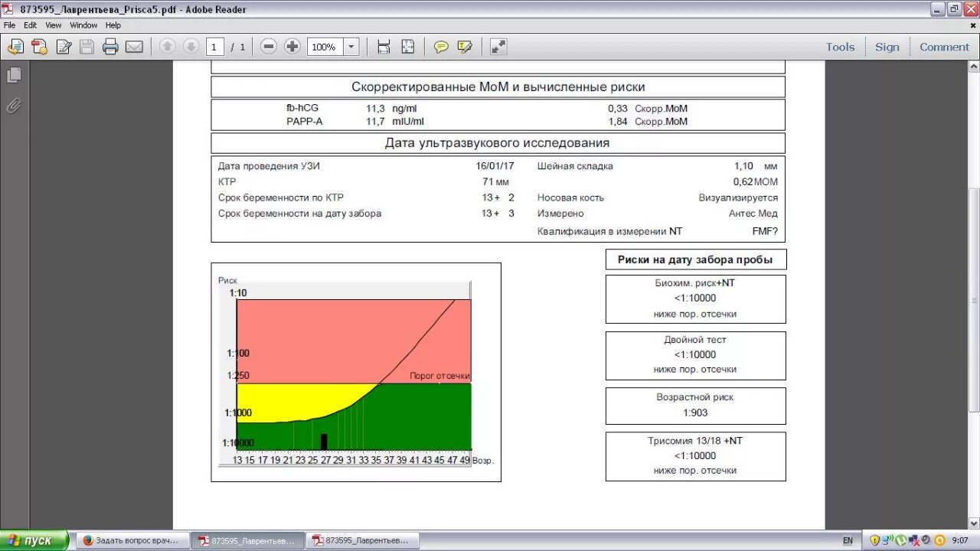Click 'Срок беременности по КТР' label
This screenshot has height=551, width=980.
click(281, 197)
